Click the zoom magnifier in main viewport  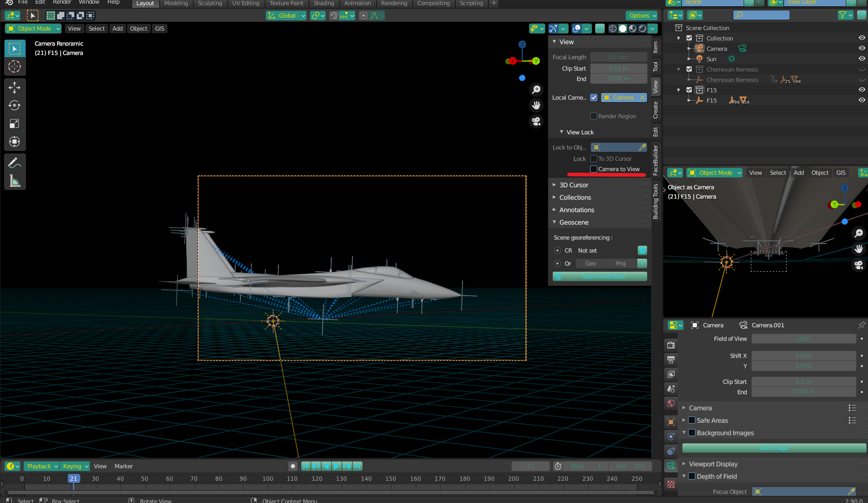click(x=536, y=90)
